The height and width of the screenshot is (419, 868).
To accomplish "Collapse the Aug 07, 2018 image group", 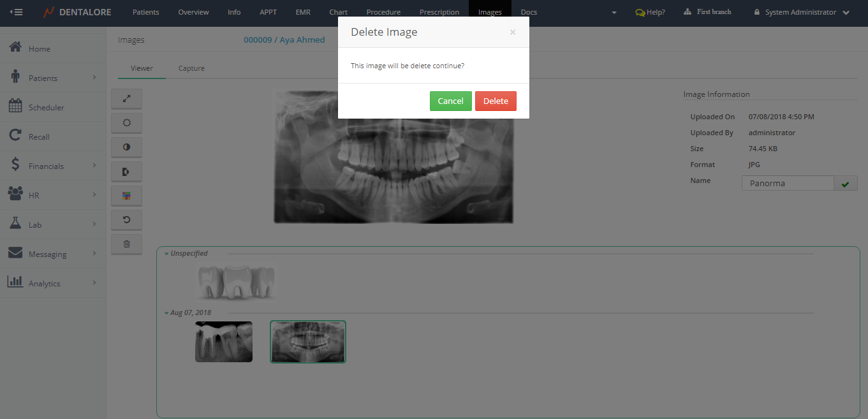I will click(167, 313).
